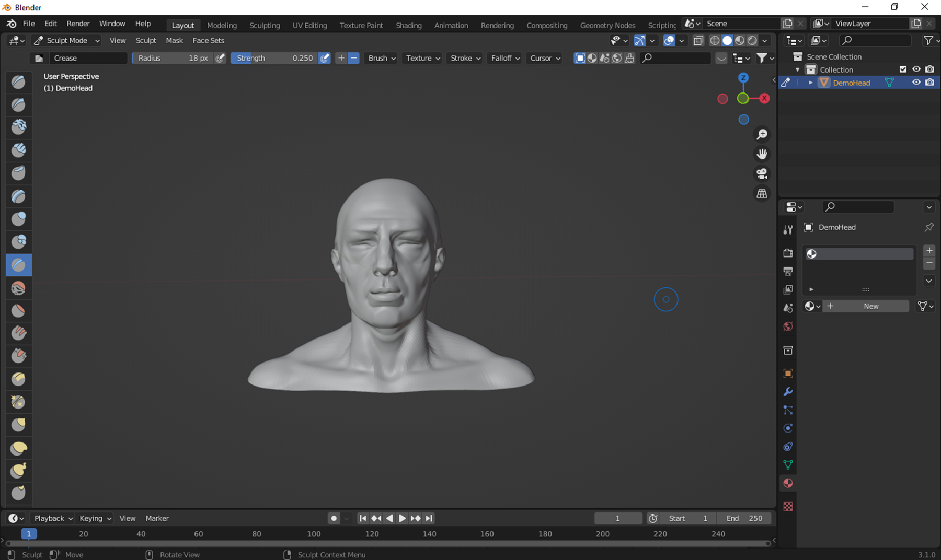Select the Draw sculpt brush
Screen dimensions: 941x560
tap(19, 81)
